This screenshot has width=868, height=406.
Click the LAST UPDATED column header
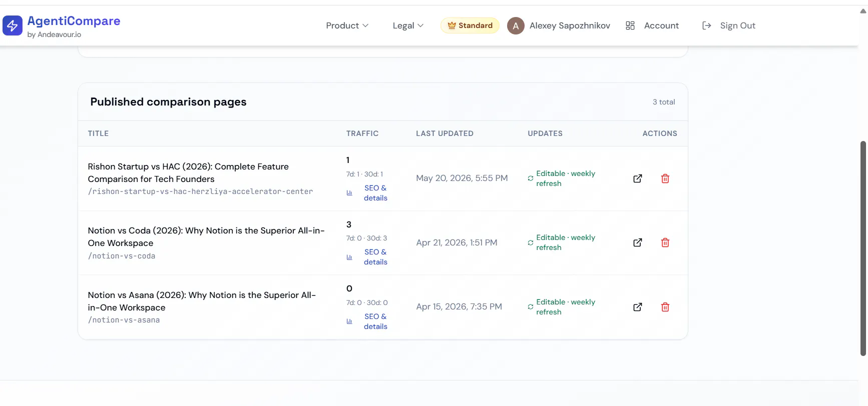coord(445,133)
